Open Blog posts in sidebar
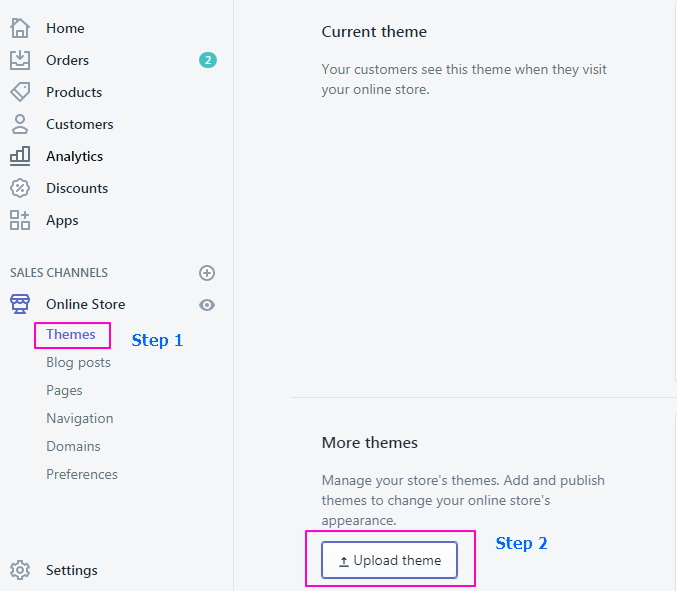Image resolution: width=677 pixels, height=591 pixels. tap(78, 362)
